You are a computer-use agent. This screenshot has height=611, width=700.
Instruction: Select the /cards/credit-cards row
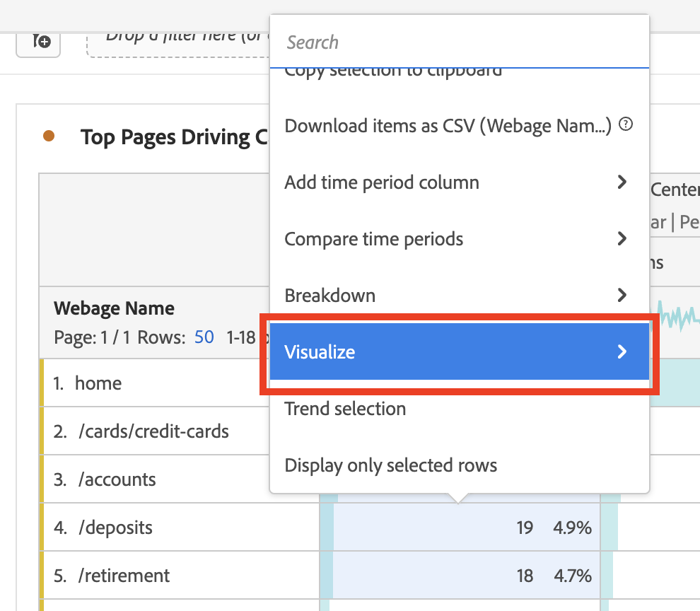point(154,431)
